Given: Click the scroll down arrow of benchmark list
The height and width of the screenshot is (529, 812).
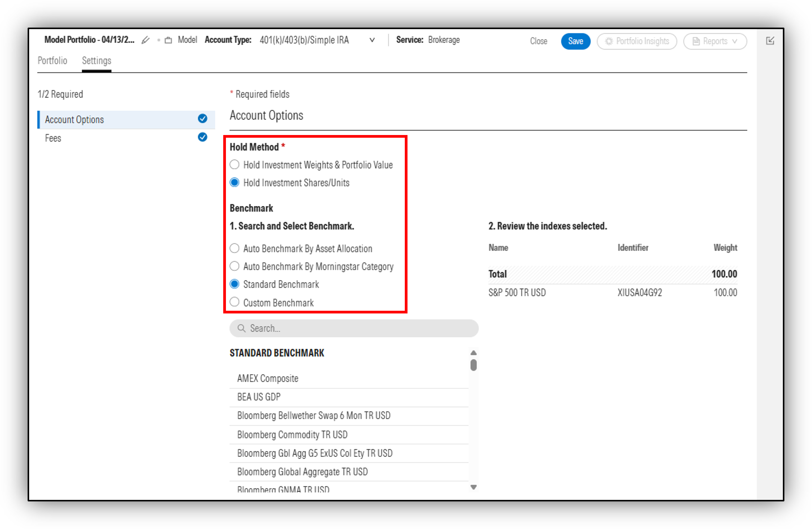Looking at the screenshot, I should (x=473, y=487).
